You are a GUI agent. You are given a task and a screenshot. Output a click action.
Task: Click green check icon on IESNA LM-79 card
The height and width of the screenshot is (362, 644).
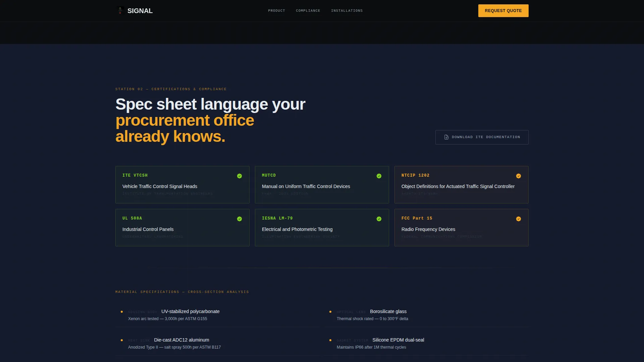point(379,219)
